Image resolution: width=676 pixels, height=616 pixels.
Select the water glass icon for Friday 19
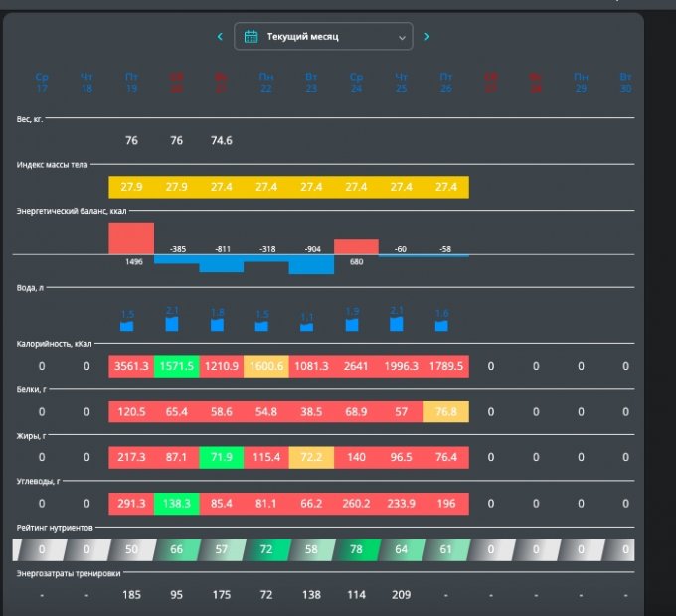pos(127,325)
